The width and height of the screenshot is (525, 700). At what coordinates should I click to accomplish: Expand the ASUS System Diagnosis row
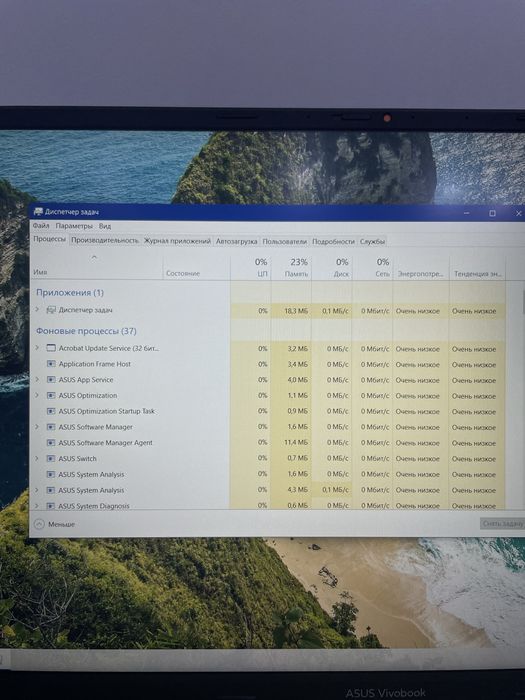click(37, 506)
